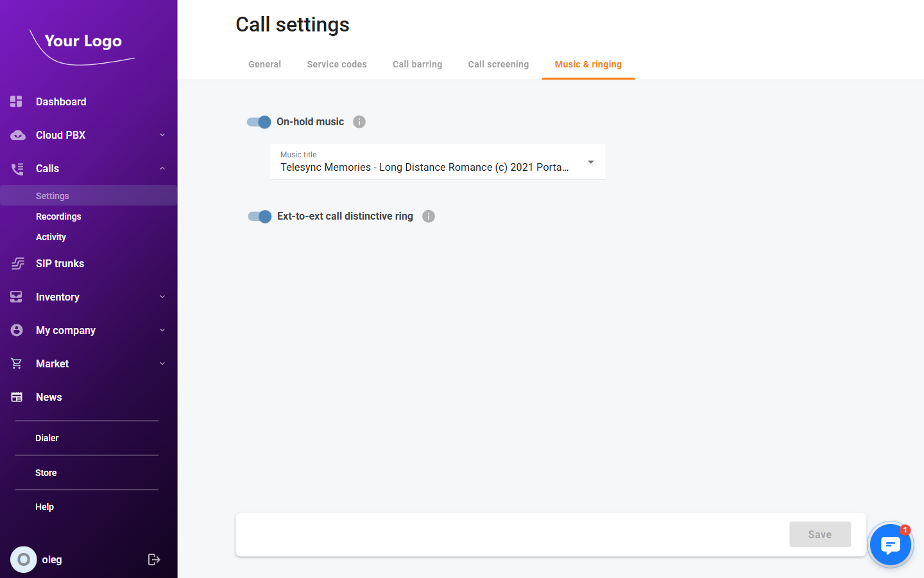The height and width of the screenshot is (578, 924).
Task: Click the Inventory sidebar icon
Action: click(x=17, y=297)
